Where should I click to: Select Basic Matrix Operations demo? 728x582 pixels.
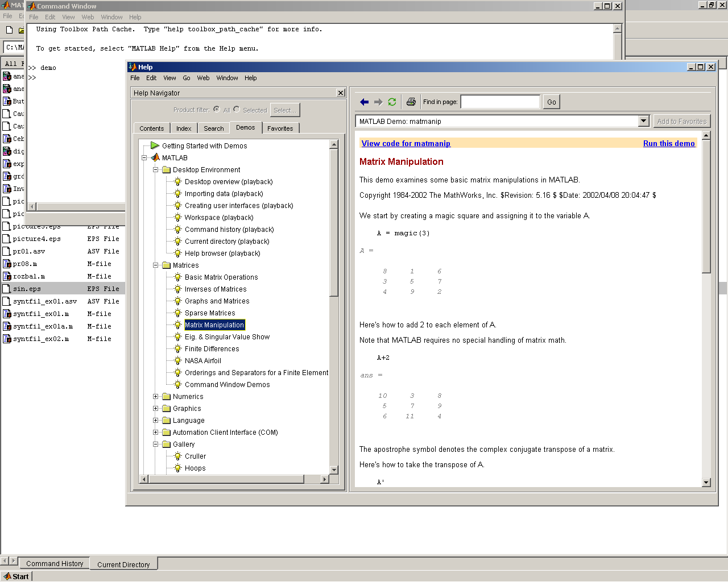click(221, 277)
